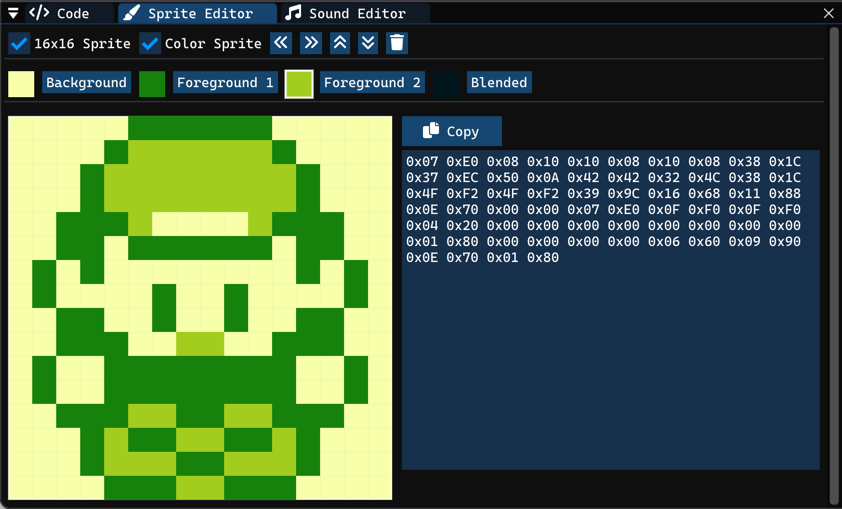Screen dimensions: 842x509
Task: Pick the lime green Foreground 2 swatch
Action: (299, 84)
